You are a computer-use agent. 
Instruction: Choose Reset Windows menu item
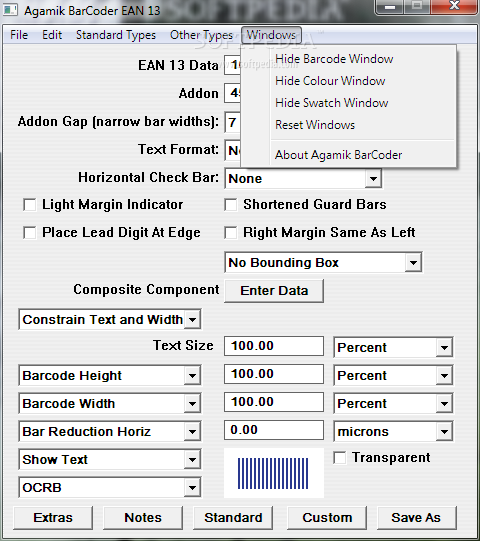click(315, 125)
